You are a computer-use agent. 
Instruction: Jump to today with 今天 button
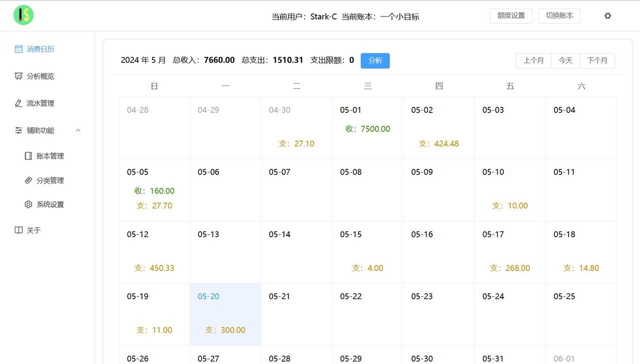click(x=565, y=60)
